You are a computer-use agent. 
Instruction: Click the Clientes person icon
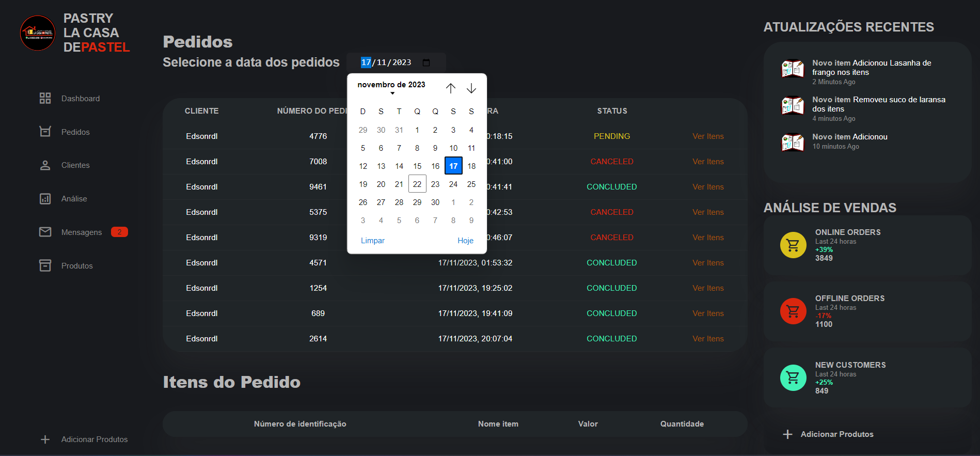tap(45, 165)
